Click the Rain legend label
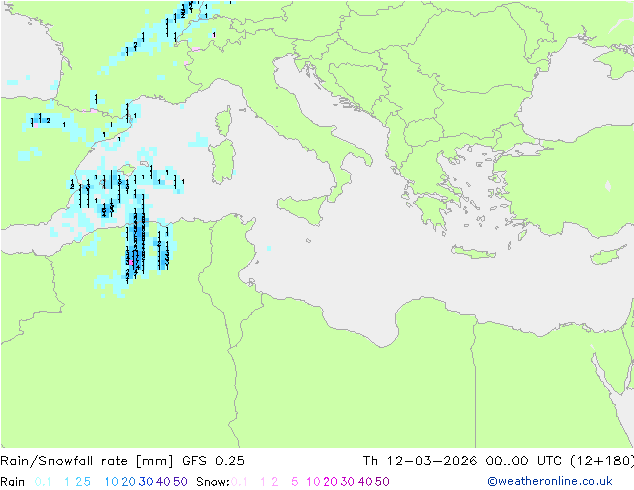The image size is (634, 490). [13, 482]
